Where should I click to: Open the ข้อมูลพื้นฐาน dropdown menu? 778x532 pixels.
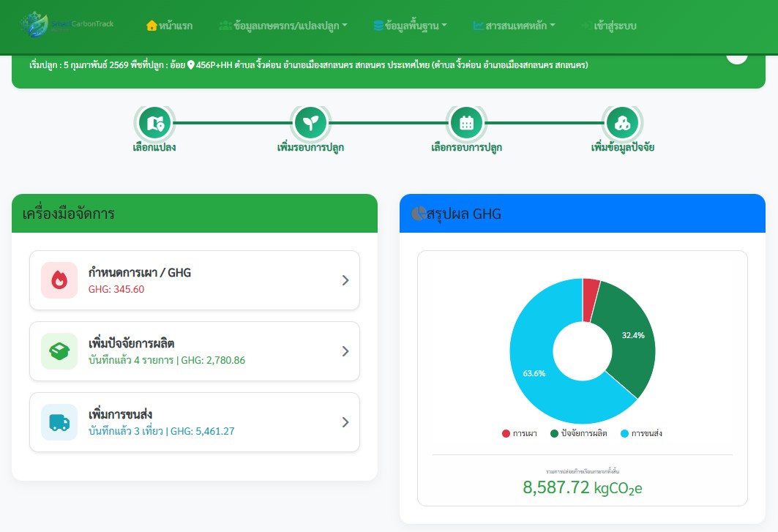pos(411,26)
